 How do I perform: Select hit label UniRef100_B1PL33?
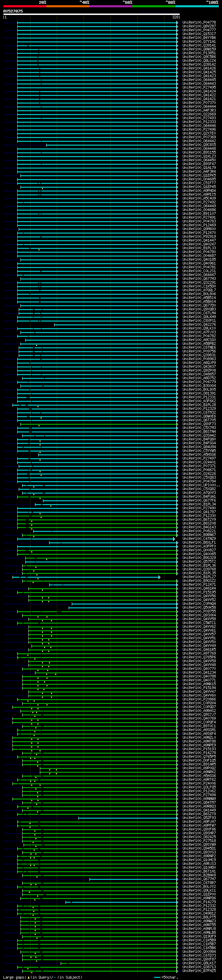point(199,248)
